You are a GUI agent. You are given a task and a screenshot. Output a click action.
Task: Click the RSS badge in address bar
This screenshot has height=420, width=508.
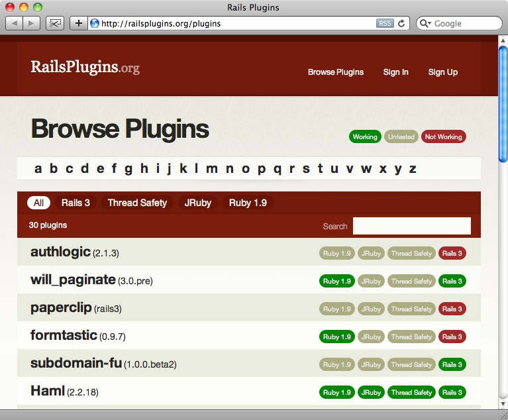pos(385,23)
